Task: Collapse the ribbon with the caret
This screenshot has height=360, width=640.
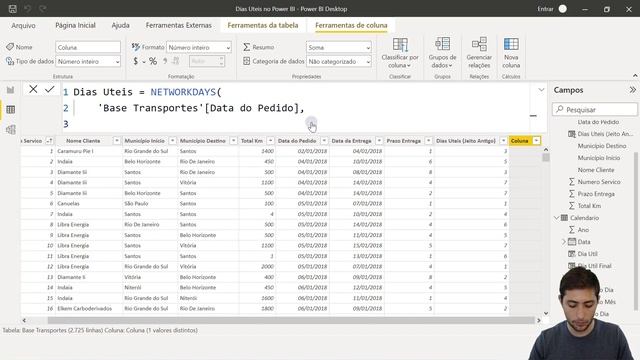Action: (635, 76)
